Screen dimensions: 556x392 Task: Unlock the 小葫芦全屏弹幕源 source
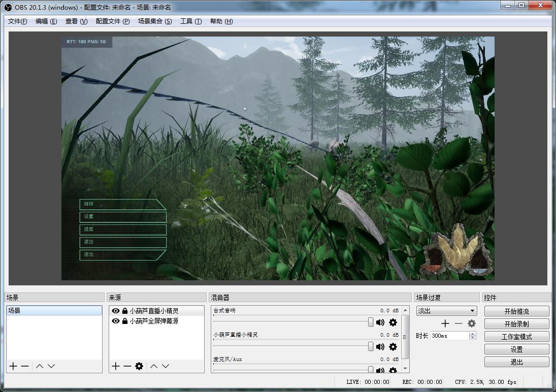coord(125,321)
